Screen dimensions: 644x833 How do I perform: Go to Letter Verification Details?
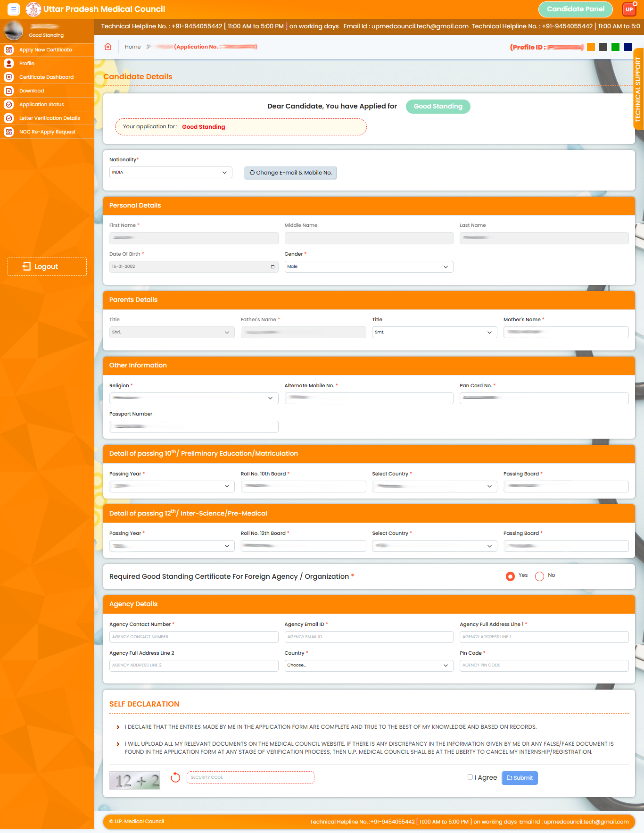[x=50, y=118]
